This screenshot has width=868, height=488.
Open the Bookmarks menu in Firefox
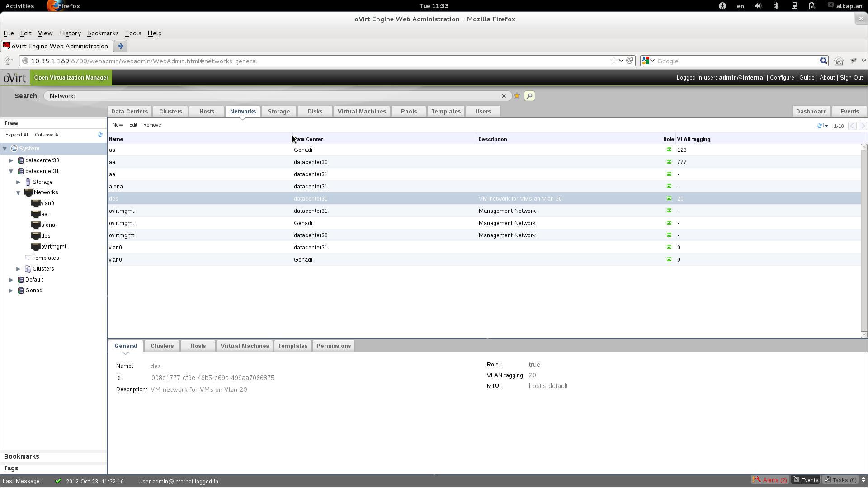click(103, 33)
